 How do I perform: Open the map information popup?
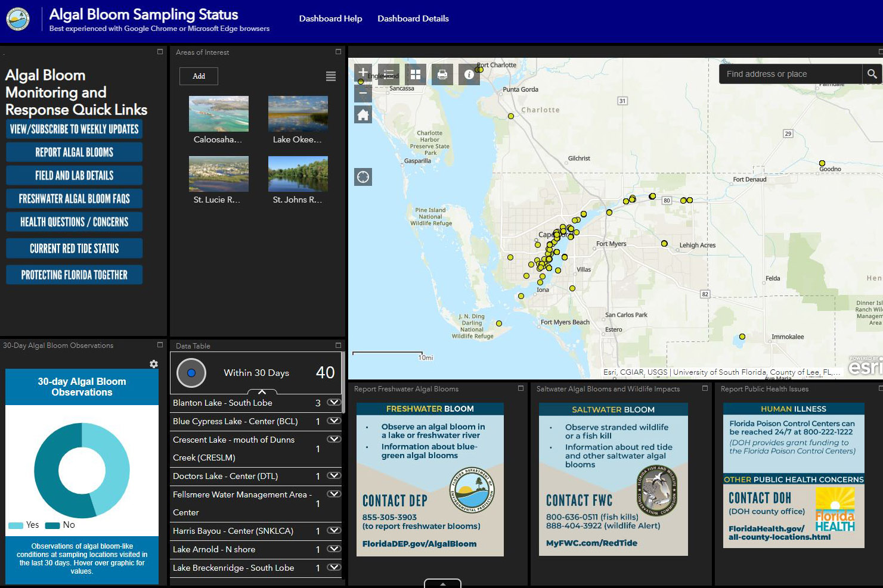point(469,74)
